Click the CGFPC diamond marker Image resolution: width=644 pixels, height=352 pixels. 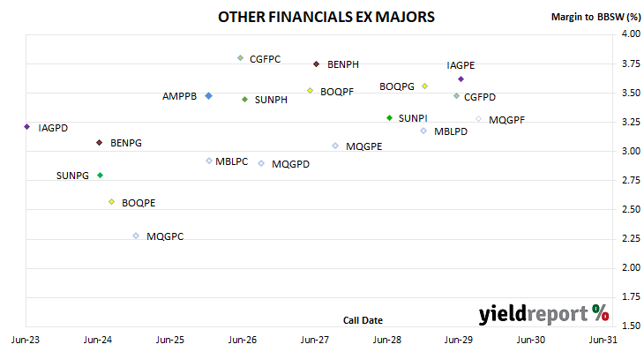(x=240, y=58)
